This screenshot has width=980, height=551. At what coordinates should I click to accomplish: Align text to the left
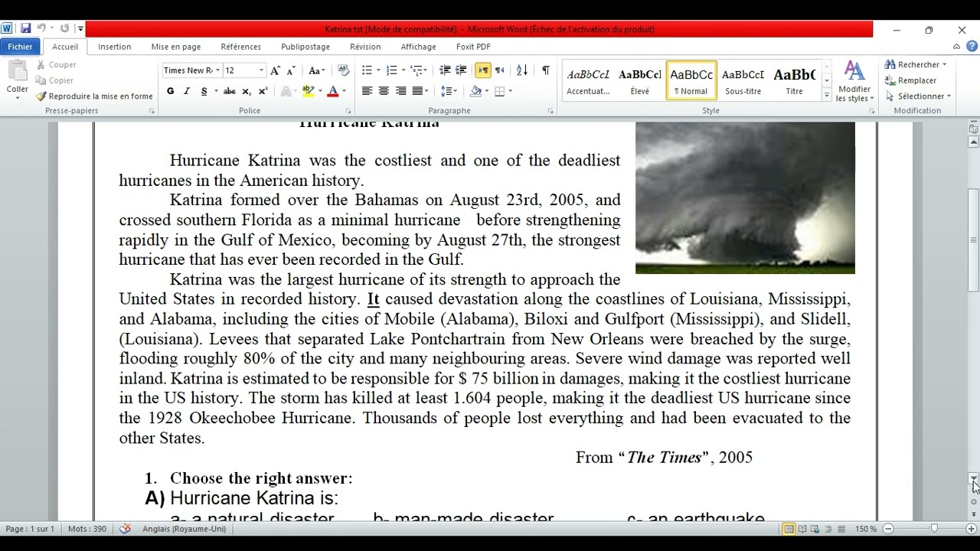coord(367,91)
